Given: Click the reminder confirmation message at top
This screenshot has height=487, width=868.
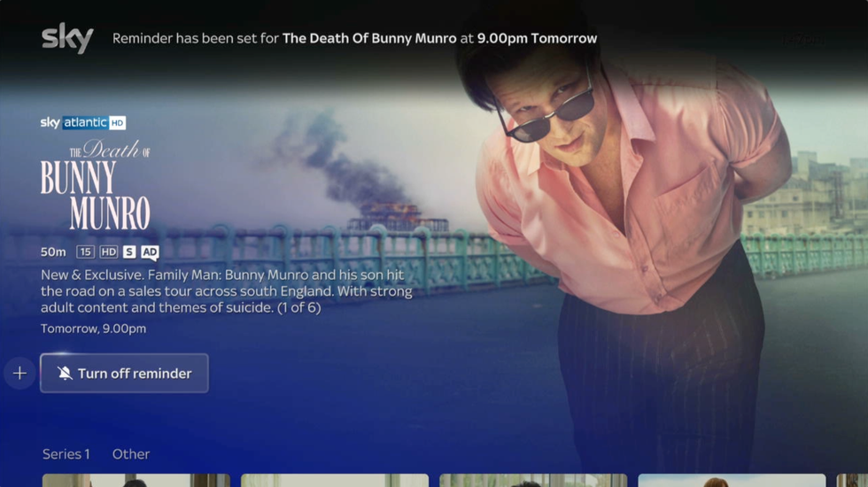Looking at the screenshot, I should click(x=354, y=39).
